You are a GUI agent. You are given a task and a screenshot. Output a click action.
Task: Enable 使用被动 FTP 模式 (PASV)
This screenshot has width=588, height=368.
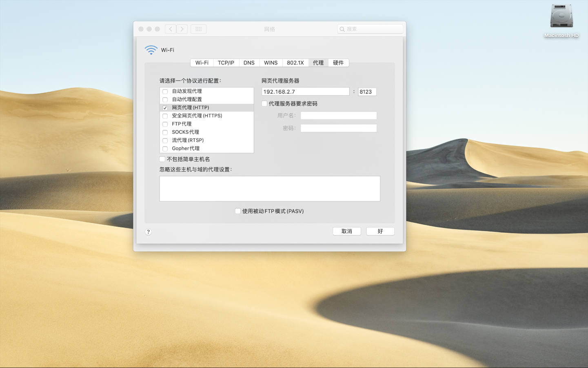click(x=237, y=211)
